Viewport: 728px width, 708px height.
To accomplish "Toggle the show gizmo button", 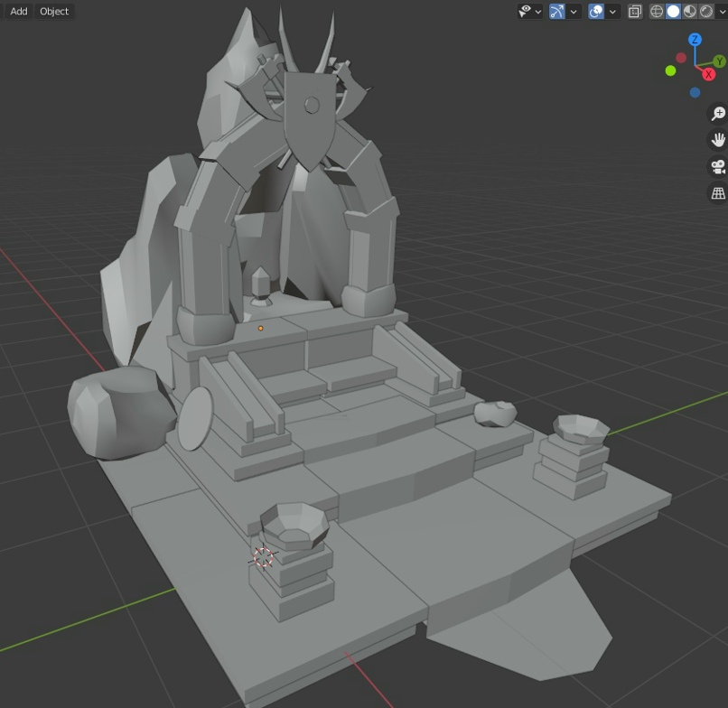I will click(x=557, y=11).
